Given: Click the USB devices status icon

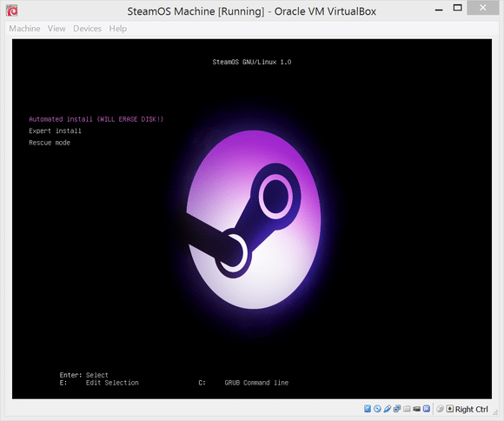Looking at the screenshot, I should tap(388, 409).
